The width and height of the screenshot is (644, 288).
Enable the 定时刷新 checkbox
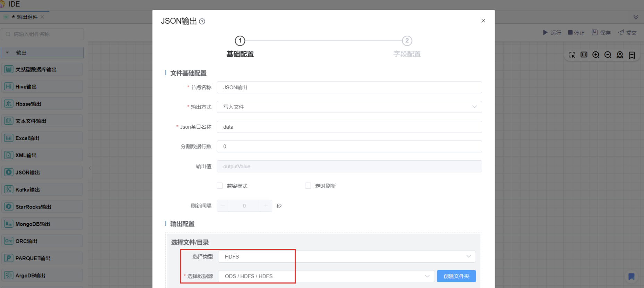(308, 186)
